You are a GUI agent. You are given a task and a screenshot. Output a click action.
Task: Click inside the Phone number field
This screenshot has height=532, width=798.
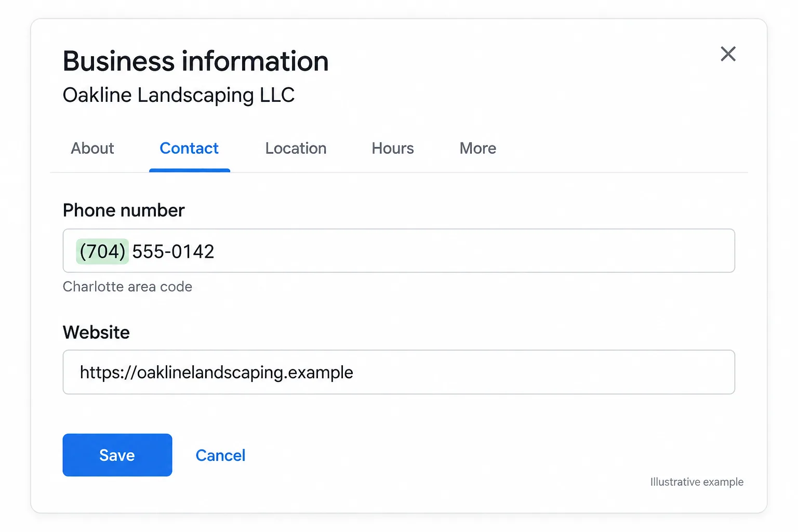(398, 251)
